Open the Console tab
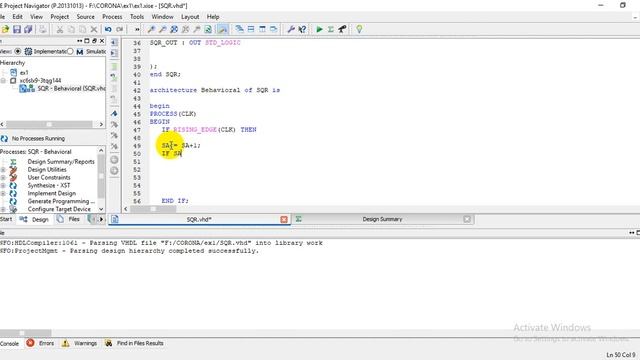640x360 pixels. pos(9,344)
